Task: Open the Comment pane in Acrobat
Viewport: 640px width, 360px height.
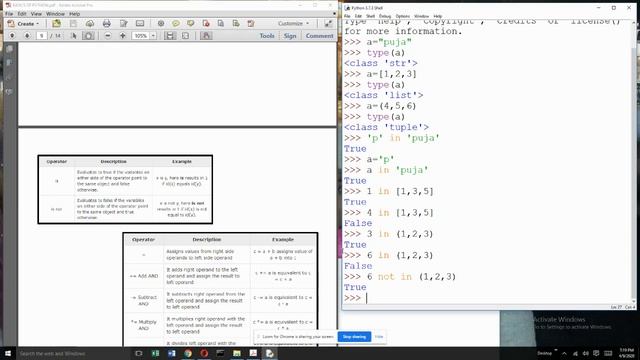Action: tap(319, 36)
